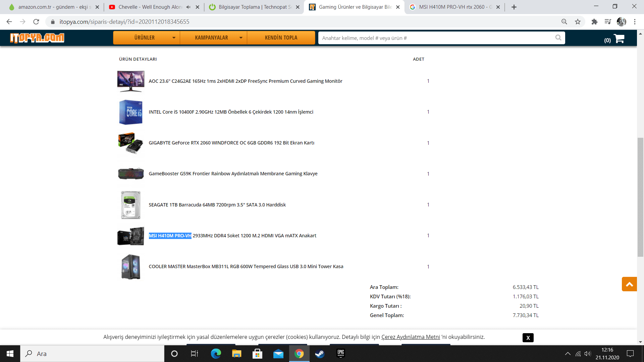
Task: Click the AOC curved monitor thumbnail
Action: (131, 81)
